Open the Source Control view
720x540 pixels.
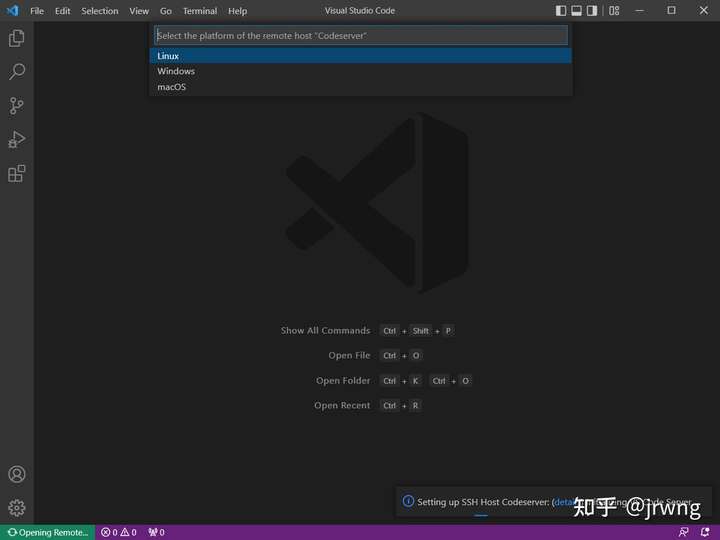pos(17,106)
